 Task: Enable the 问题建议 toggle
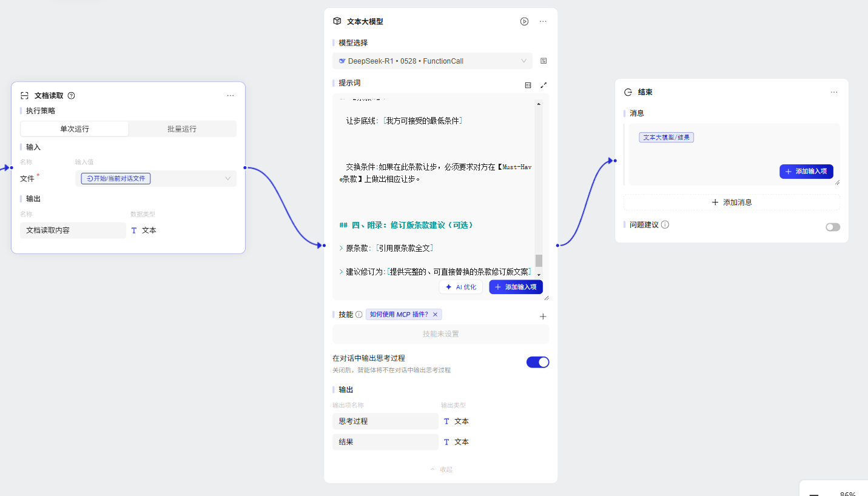click(x=833, y=227)
